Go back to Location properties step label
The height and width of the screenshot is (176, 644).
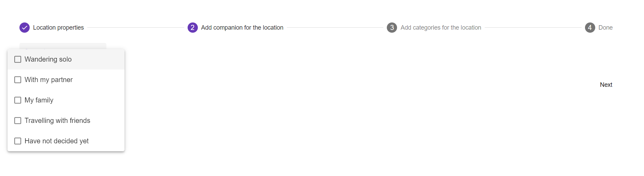pos(58,28)
